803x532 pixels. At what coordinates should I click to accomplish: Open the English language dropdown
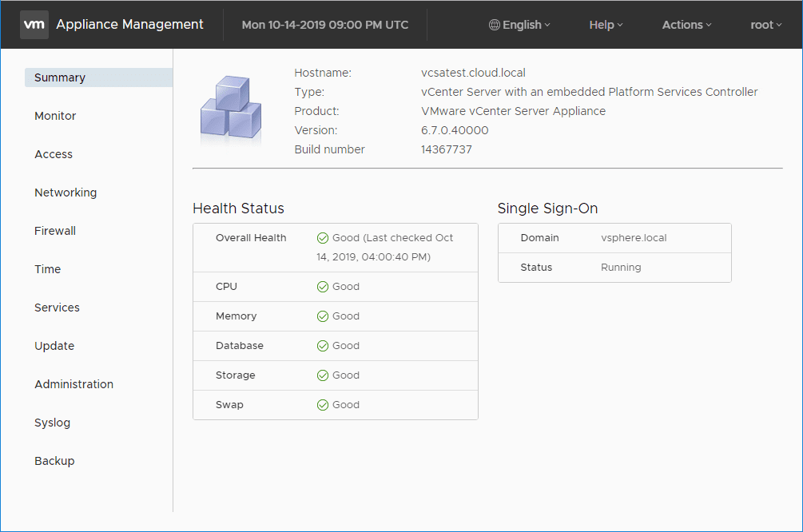(519, 25)
